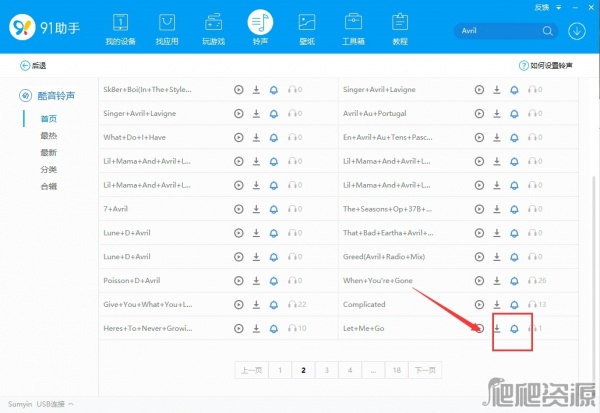Open the download manager arrow icon
Image resolution: width=600 pixels, height=413 pixels.
click(576, 31)
